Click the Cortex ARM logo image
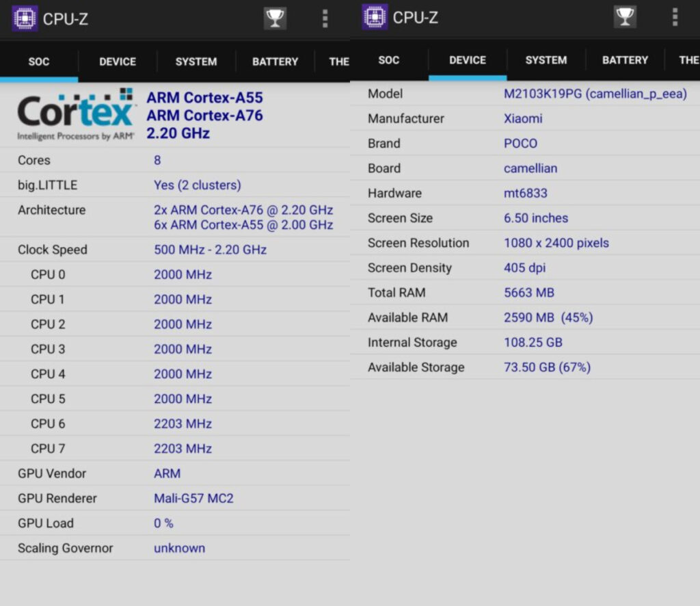Viewport: 700px width, 606px height. click(77, 115)
